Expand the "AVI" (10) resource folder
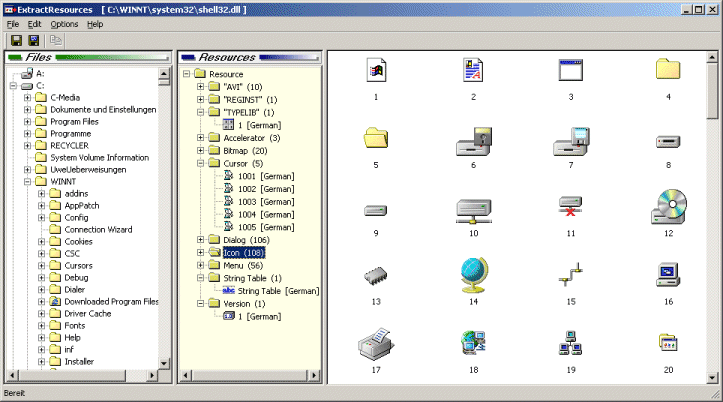Image resolution: width=723 pixels, height=402 pixels. [x=200, y=87]
